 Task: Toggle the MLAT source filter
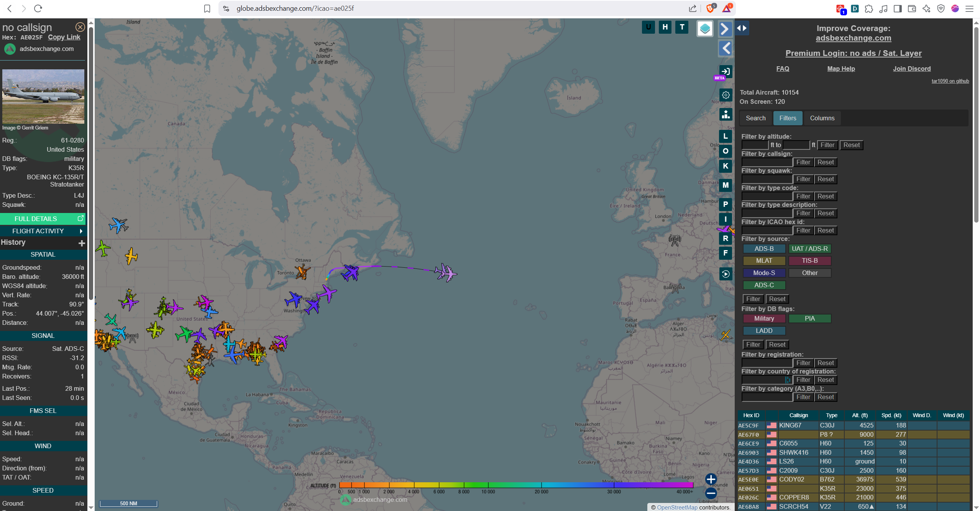[764, 260]
